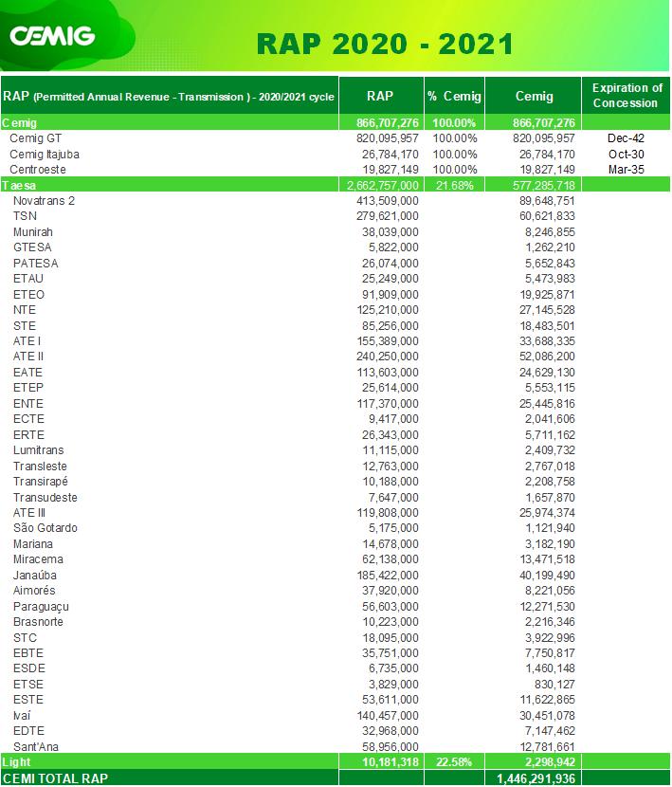The height and width of the screenshot is (787, 672).
Task: Select the 'ERTE' row label
Action: tap(28, 434)
